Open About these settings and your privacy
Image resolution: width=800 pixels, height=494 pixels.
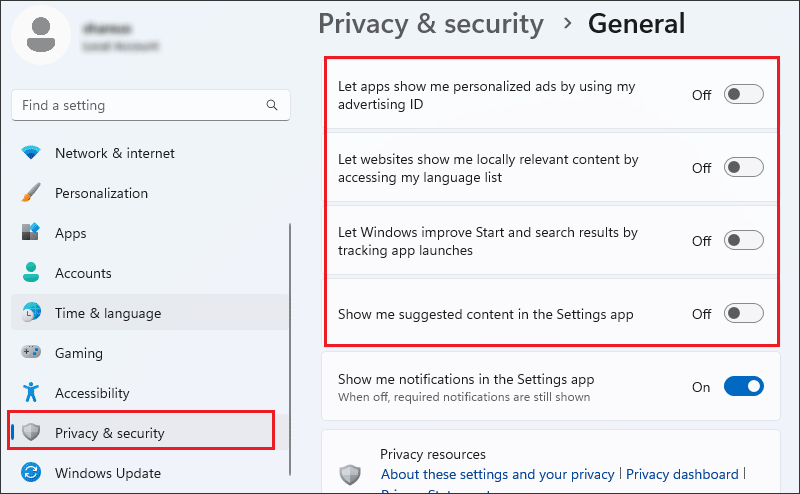tap(497, 474)
